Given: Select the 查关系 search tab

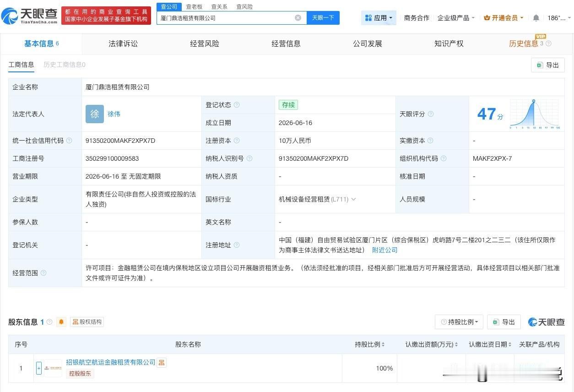Looking at the screenshot, I should tap(219, 7).
